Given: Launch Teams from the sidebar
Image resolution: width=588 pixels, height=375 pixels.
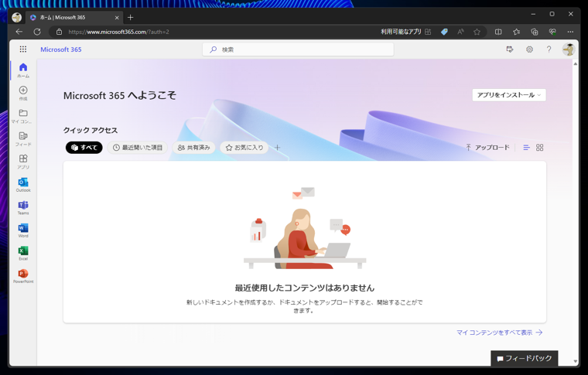Looking at the screenshot, I should click(23, 207).
